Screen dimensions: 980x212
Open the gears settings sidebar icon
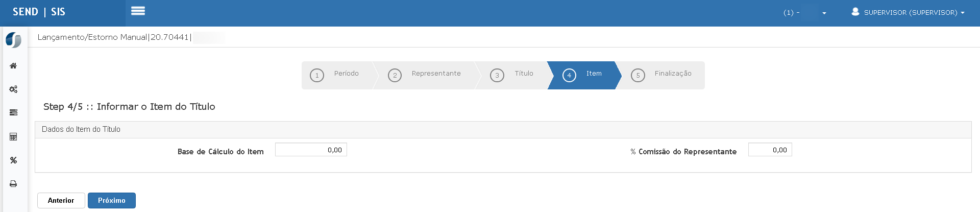point(13,89)
